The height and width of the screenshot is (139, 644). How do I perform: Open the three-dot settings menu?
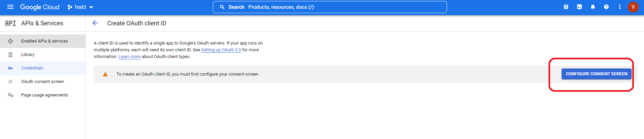[620, 7]
